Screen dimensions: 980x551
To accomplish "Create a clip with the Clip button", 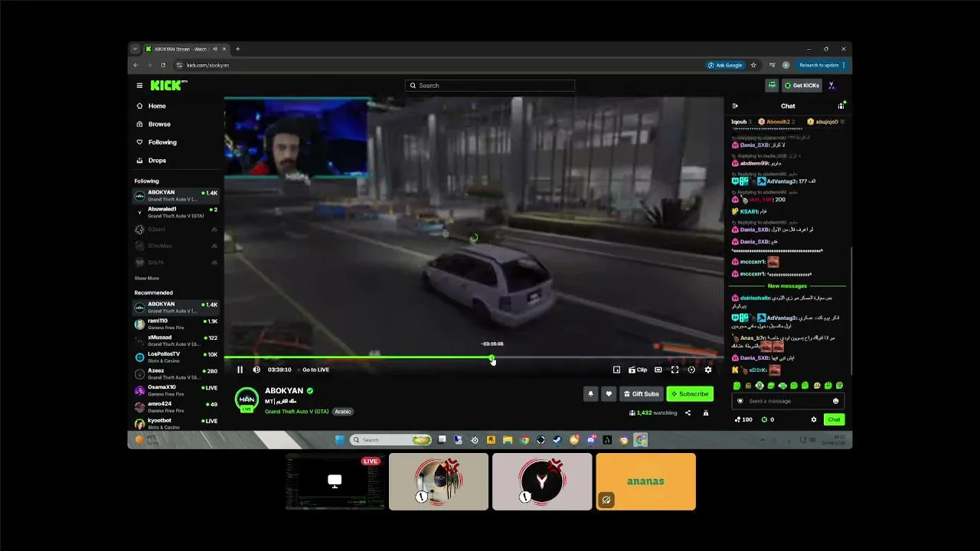I will pos(638,370).
